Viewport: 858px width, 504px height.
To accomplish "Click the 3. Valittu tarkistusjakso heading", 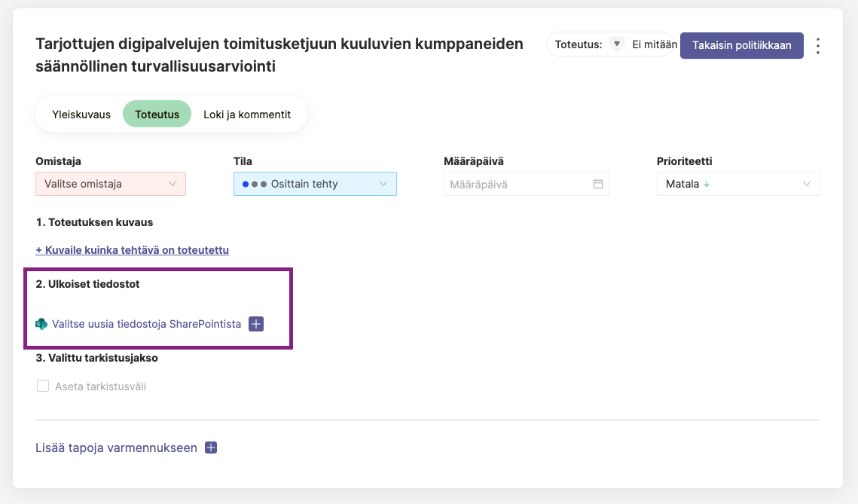I will point(97,358).
